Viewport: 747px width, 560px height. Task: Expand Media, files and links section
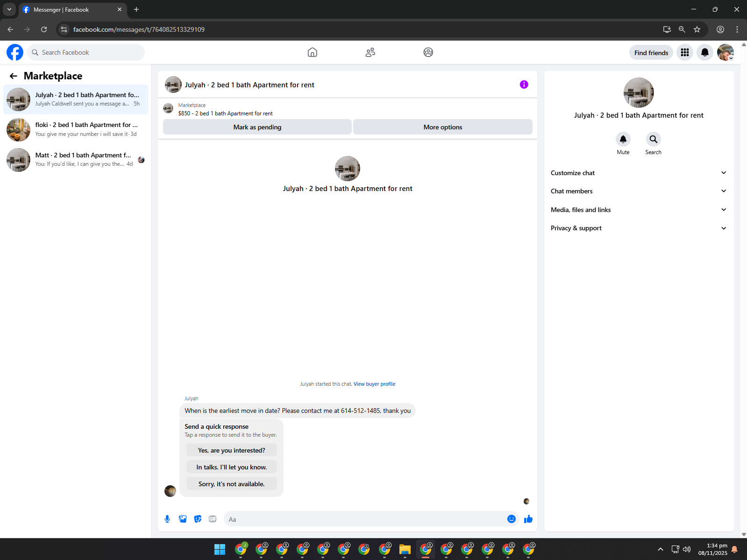pos(639,210)
